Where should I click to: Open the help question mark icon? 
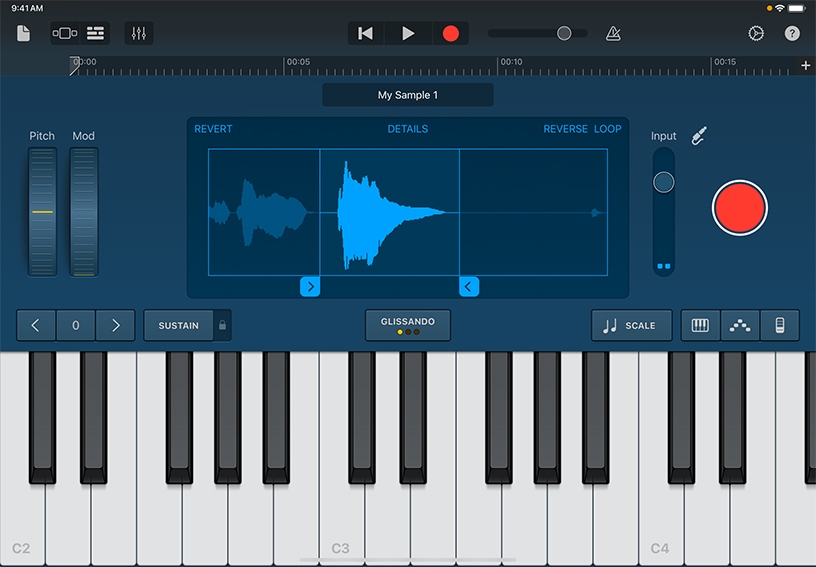pyautogui.click(x=792, y=33)
